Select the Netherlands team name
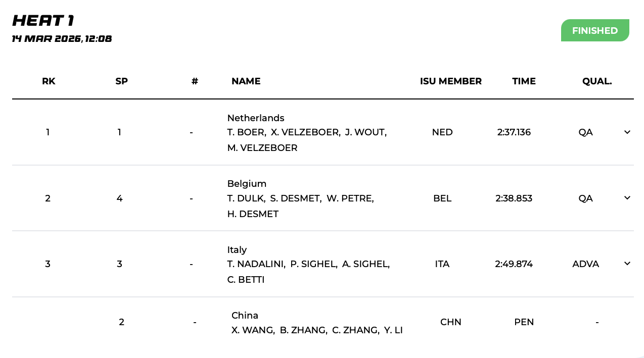The height and width of the screenshot is (358, 644). (x=256, y=118)
